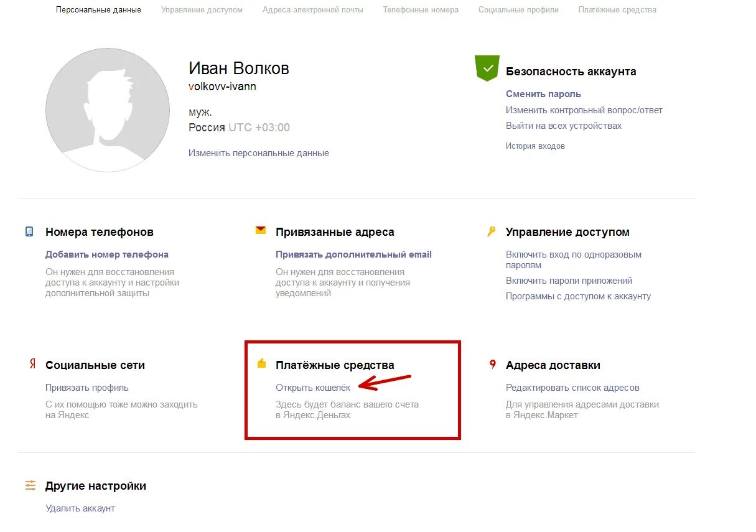Click the red pin icon beside Адреса доставки
This screenshot has width=756, height=532.
(x=493, y=364)
